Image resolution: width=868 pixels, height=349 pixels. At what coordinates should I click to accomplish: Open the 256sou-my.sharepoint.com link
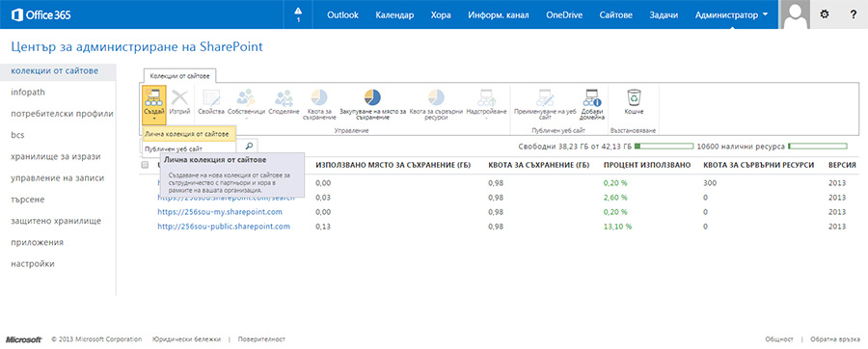[220, 212]
